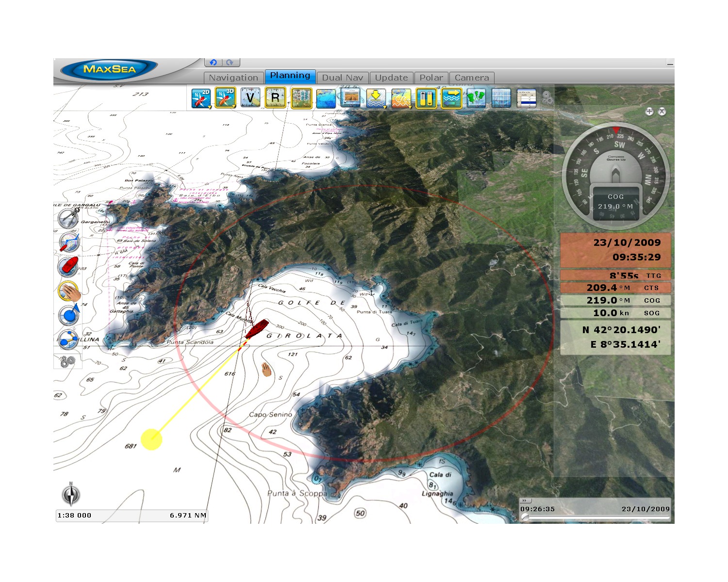The image size is (728, 582).
Task: Open the Dual Nav tab
Action: [342, 78]
